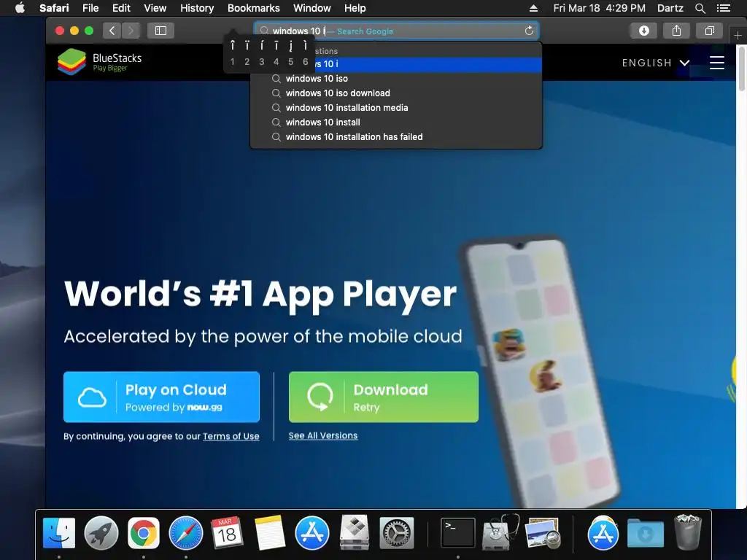The height and width of the screenshot is (560, 747).
Task: Show all tabs overview button
Action: coord(709,31)
